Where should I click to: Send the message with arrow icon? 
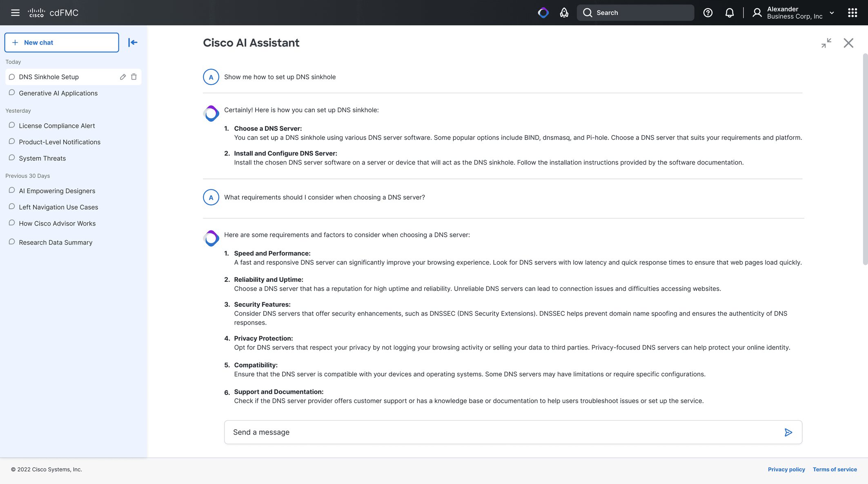[788, 432]
